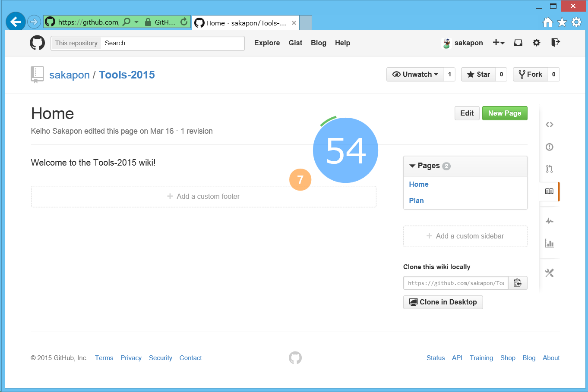Open the Contact footer link
The height and width of the screenshot is (392, 588).
[x=190, y=358]
